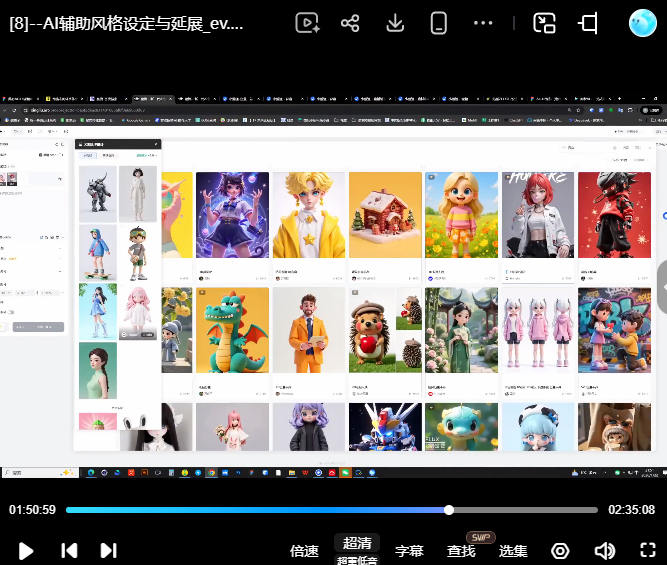
Task: Select the first tab in the floating panel
Action: coord(88,156)
